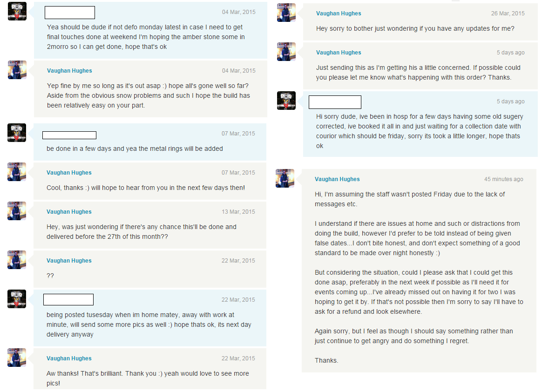
Task: Click avatar beside 'Aw thanks! That's brilliant' message
Action: (x=17, y=358)
